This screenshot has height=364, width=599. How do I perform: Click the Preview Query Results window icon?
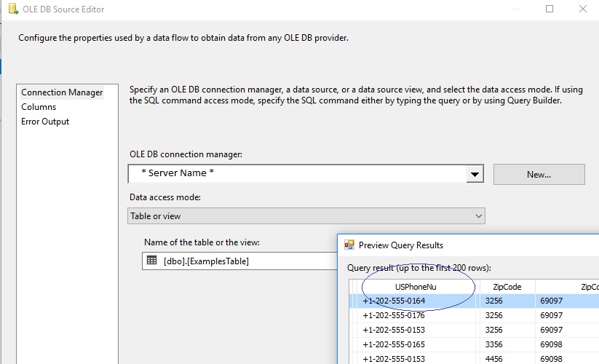tap(349, 245)
